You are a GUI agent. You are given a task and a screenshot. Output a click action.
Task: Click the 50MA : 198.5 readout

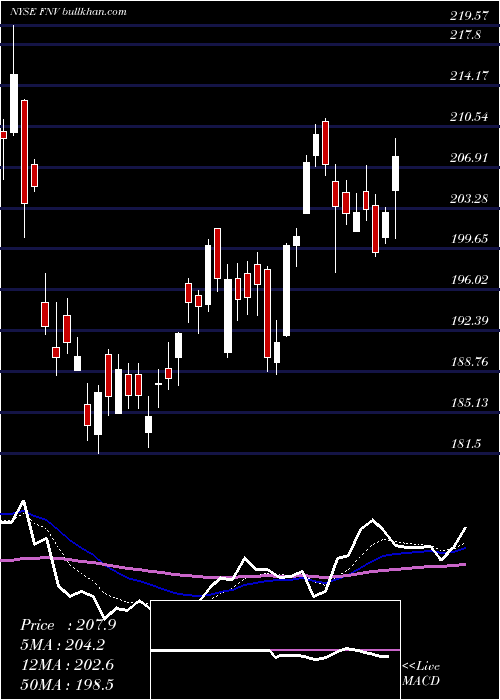[67, 685]
